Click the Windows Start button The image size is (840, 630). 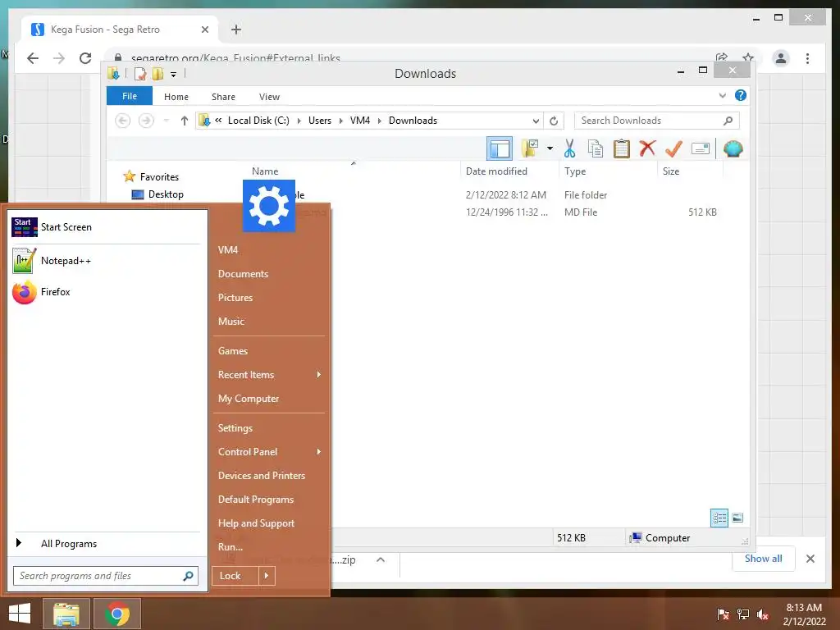(x=20, y=614)
